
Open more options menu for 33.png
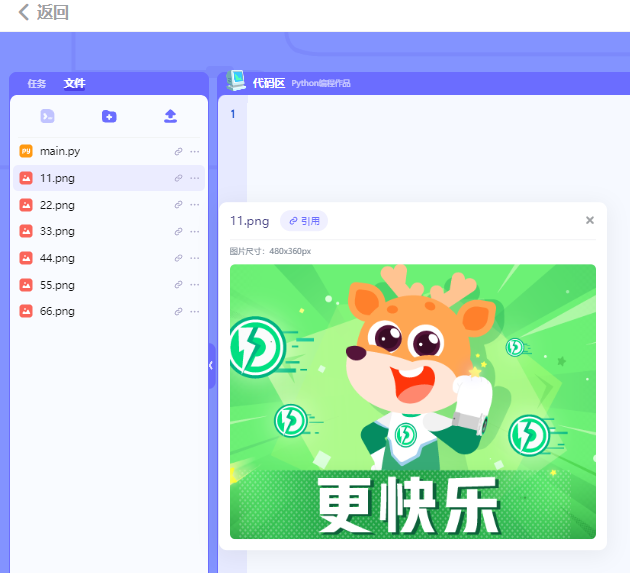click(x=194, y=232)
